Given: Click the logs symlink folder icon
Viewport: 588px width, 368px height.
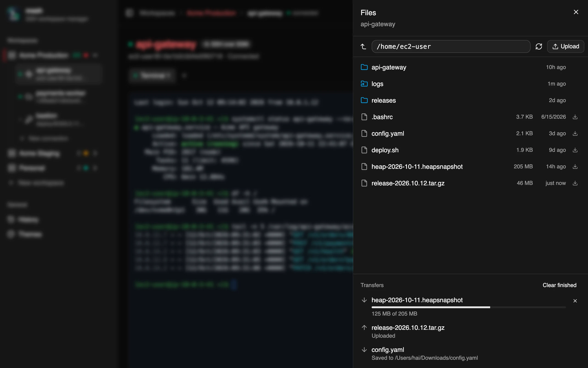Looking at the screenshot, I should click(364, 83).
